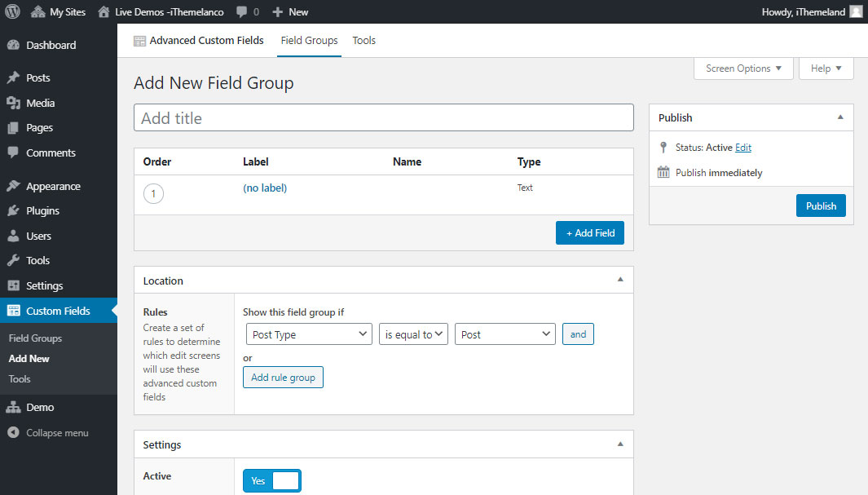Collapse the Settings panel
Image resolution: width=868 pixels, height=495 pixels.
[620, 444]
